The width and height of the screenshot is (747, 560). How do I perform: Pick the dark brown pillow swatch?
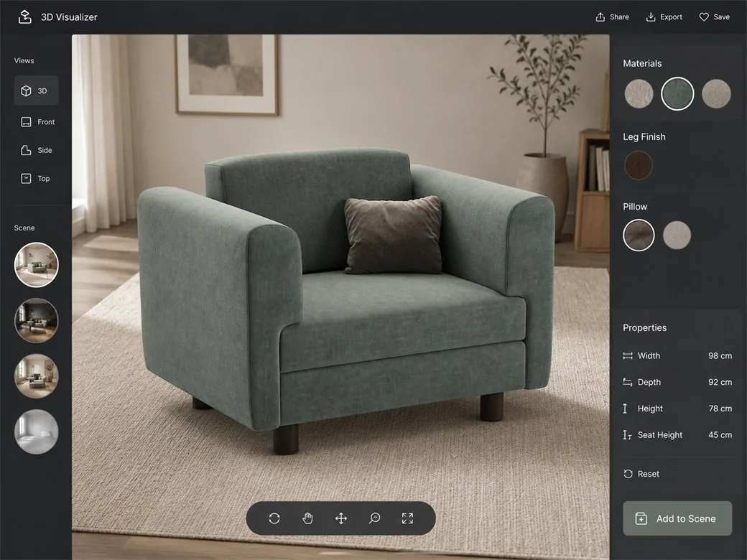pyautogui.click(x=639, y=235)
